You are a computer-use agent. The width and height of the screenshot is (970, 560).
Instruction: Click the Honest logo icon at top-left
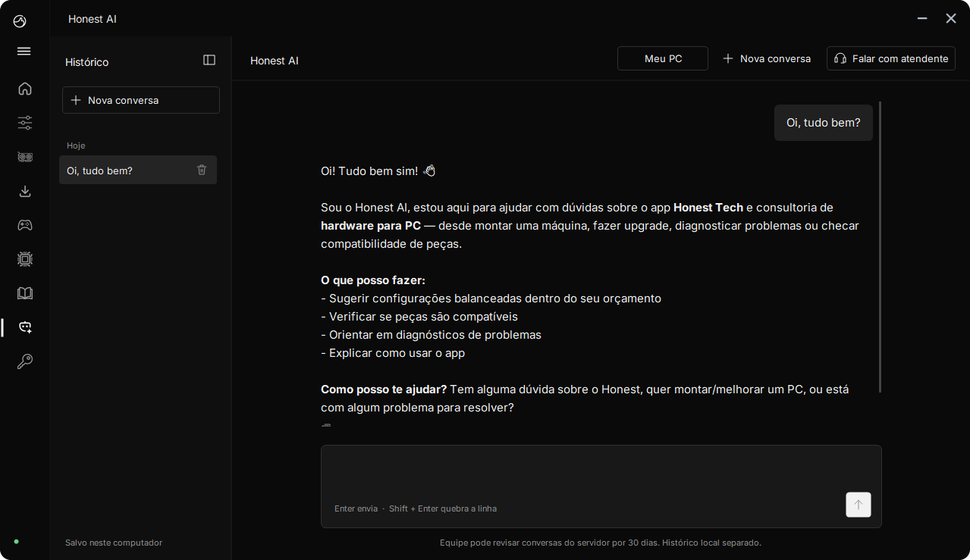pyautogui.click(x=20, y=21)
